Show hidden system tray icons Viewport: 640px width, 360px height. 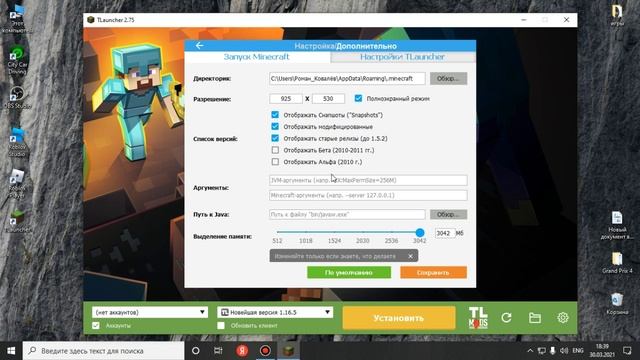[x=530, y=351]
